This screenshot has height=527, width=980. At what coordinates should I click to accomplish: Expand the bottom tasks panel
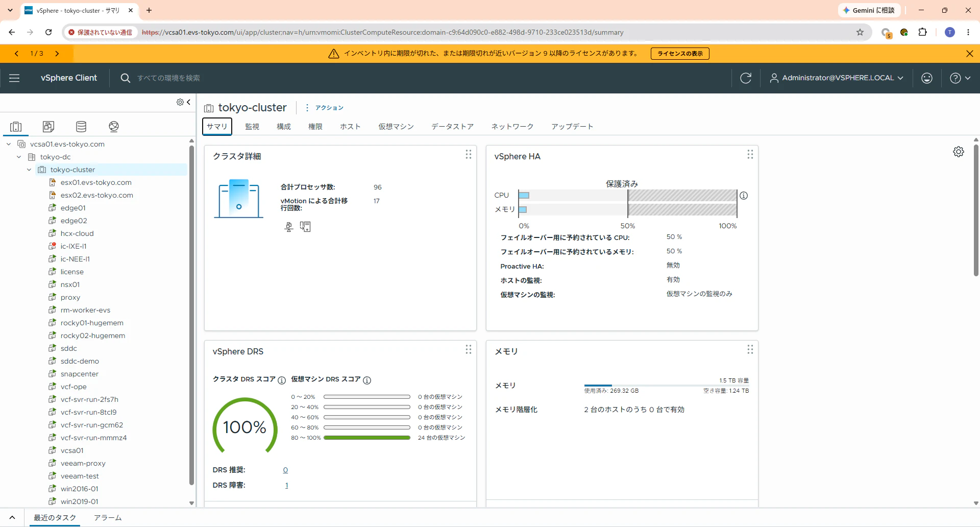pyautogui.click(x=12, y=518)
